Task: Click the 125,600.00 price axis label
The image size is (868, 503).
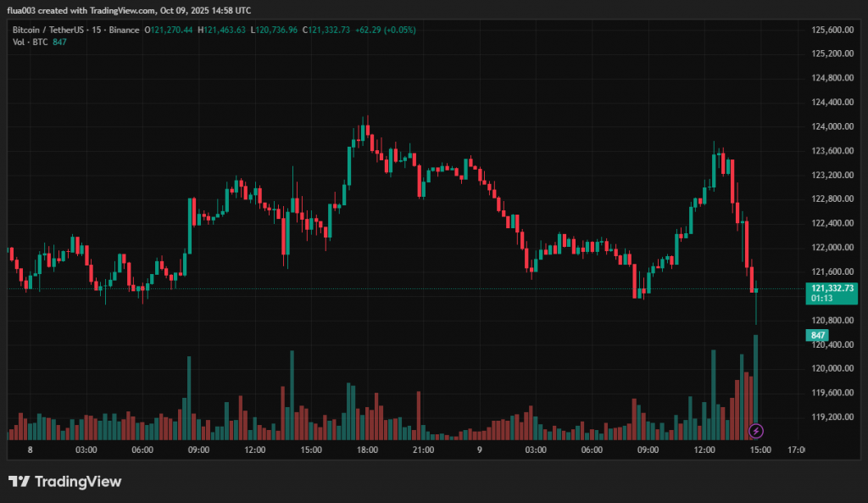Action: (x=832, y=30)
